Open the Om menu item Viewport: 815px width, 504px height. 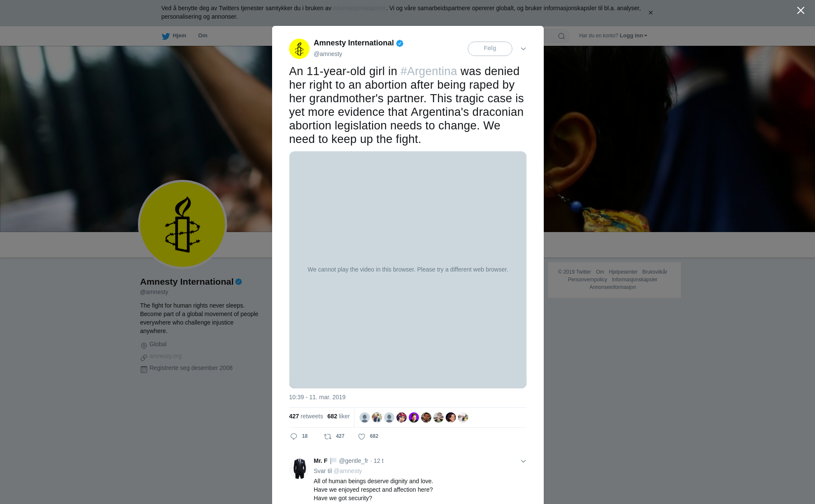[202, 36]
